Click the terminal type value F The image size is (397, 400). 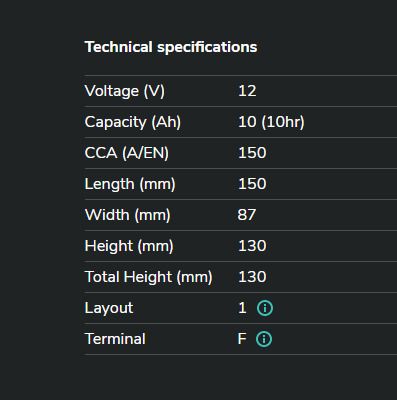tap(242, 339)
